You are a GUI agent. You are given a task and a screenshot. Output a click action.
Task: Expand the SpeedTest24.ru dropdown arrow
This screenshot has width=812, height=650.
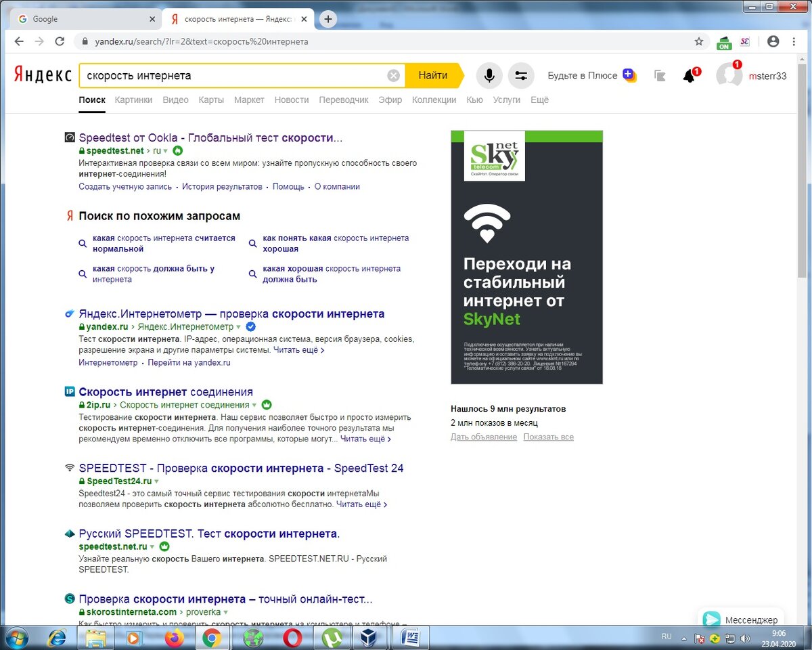click(156, 481)
